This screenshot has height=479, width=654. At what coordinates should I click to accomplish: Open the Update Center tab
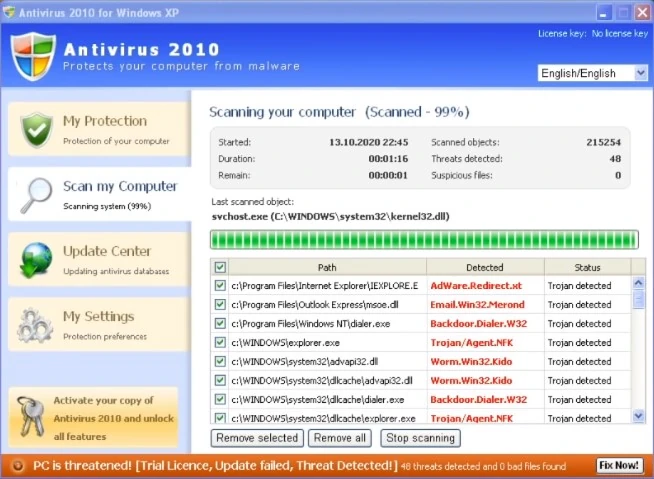point(99,260)
